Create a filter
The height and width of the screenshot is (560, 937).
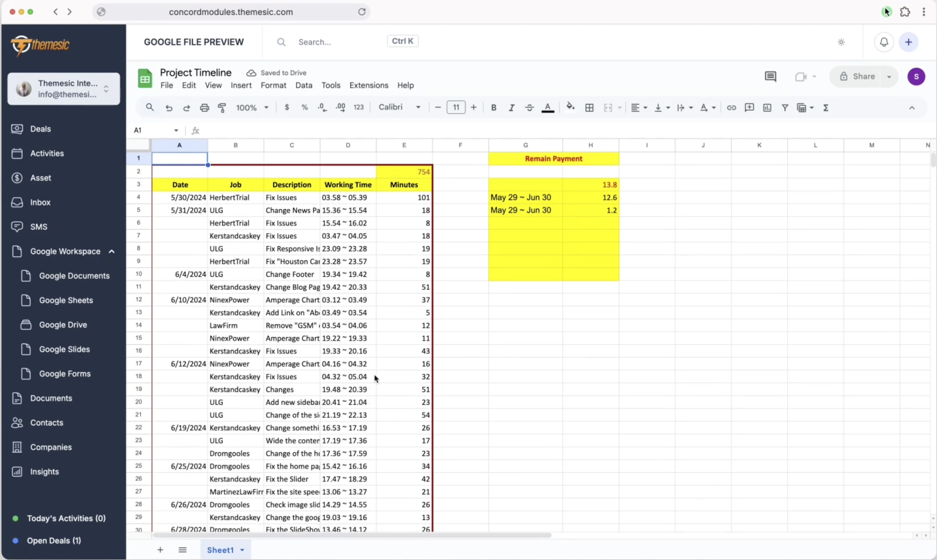[785, 107]
